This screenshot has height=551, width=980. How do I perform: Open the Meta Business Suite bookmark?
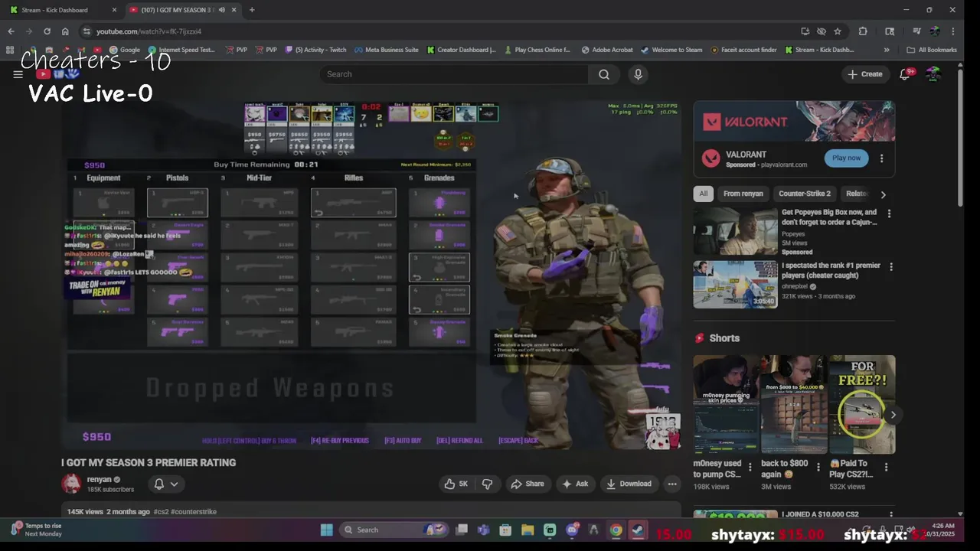[387, 50]
